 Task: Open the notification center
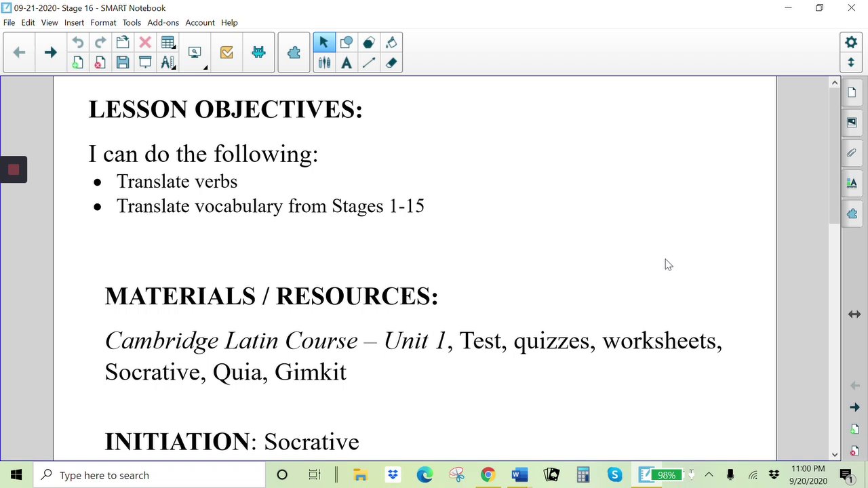(x=846, y=475)
